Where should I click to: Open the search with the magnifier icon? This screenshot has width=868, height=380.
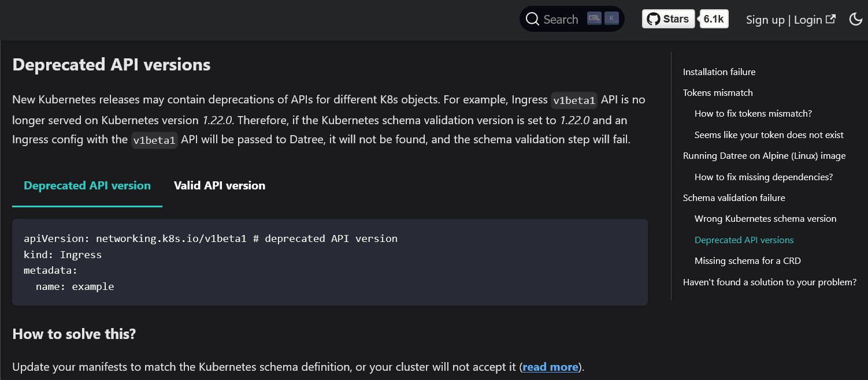(x=532, y=18)
